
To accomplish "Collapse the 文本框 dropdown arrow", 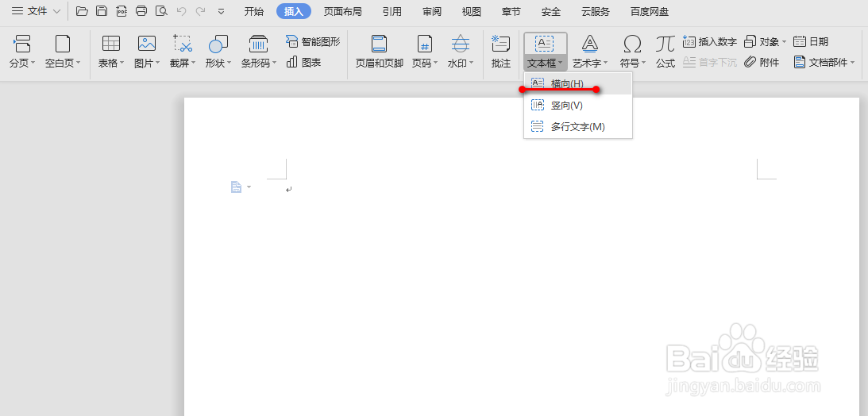I will tap(560, 63).
